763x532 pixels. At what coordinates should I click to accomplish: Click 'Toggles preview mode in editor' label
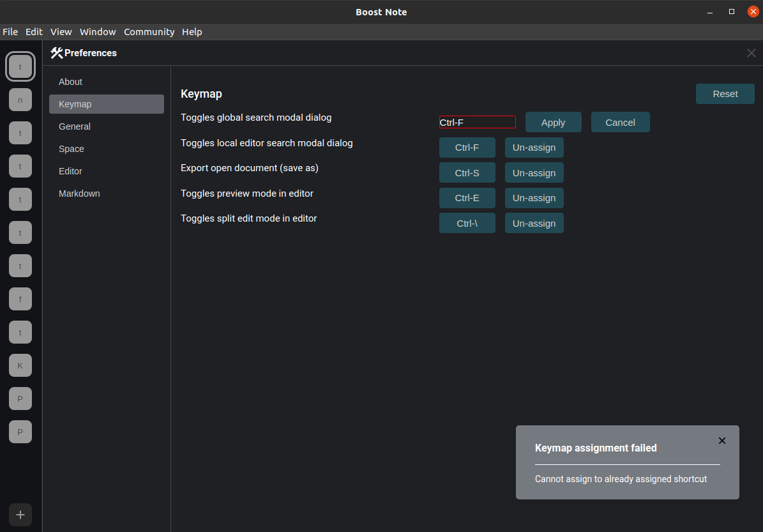pyautogui.click(x=246, y=194)
